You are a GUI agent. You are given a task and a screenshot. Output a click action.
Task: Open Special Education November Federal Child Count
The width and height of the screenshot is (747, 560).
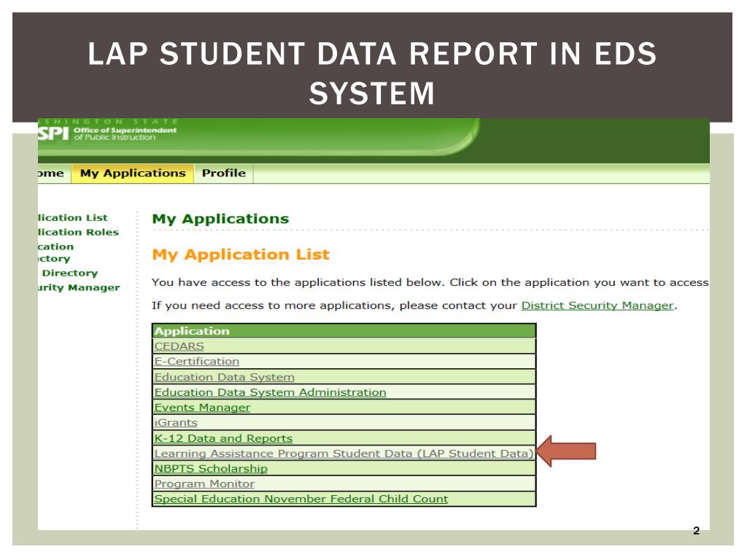[x=301, y=499]
